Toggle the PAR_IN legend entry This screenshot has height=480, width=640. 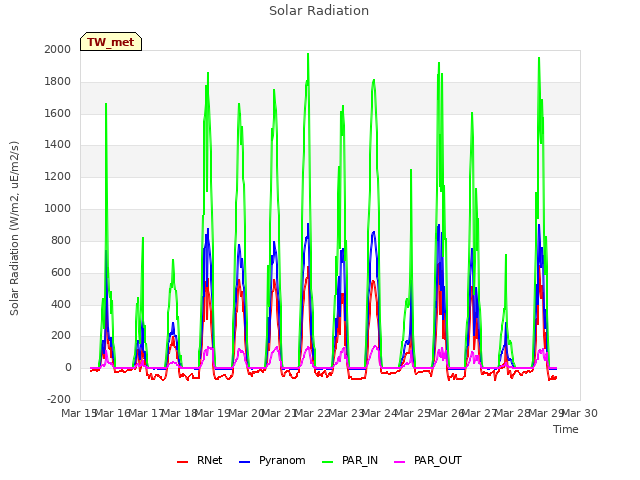(x=350, y=460)
